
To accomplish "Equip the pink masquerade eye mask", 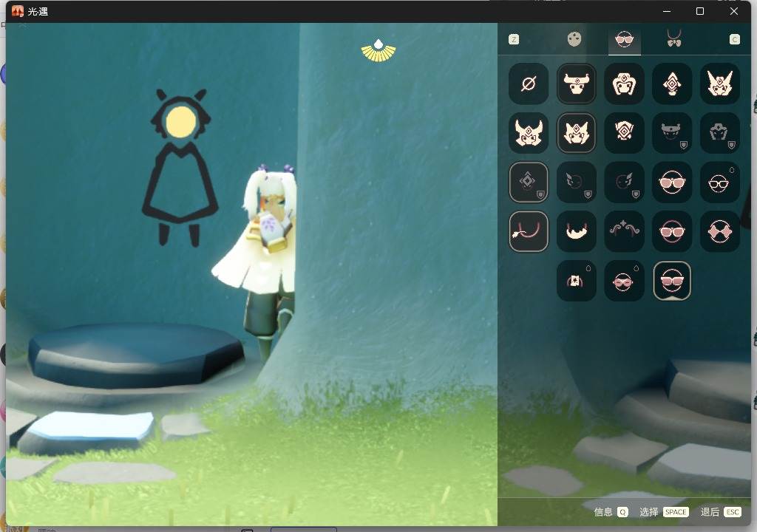I will pyautogui.click(x=624, y=281).
